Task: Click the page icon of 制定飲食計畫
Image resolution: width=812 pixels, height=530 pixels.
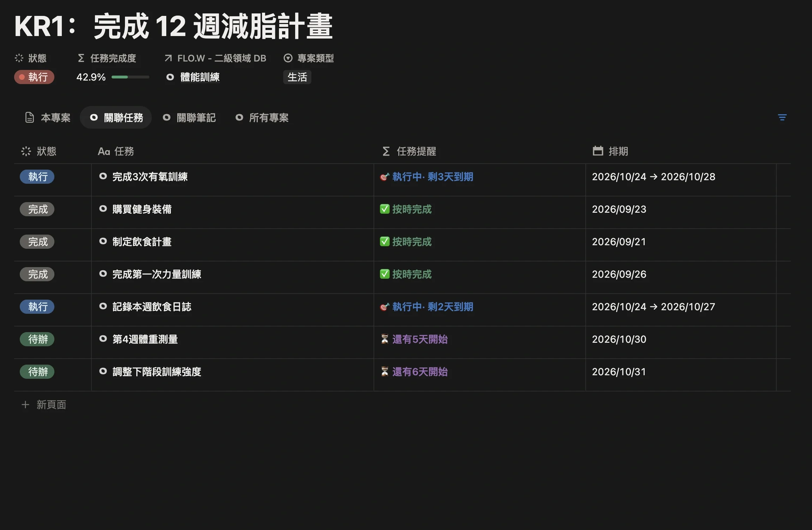Action: point(103,241)
